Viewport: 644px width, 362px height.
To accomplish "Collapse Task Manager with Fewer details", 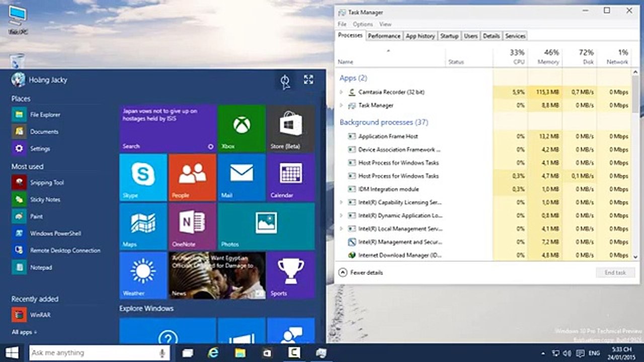I will (x=361, y=273).
